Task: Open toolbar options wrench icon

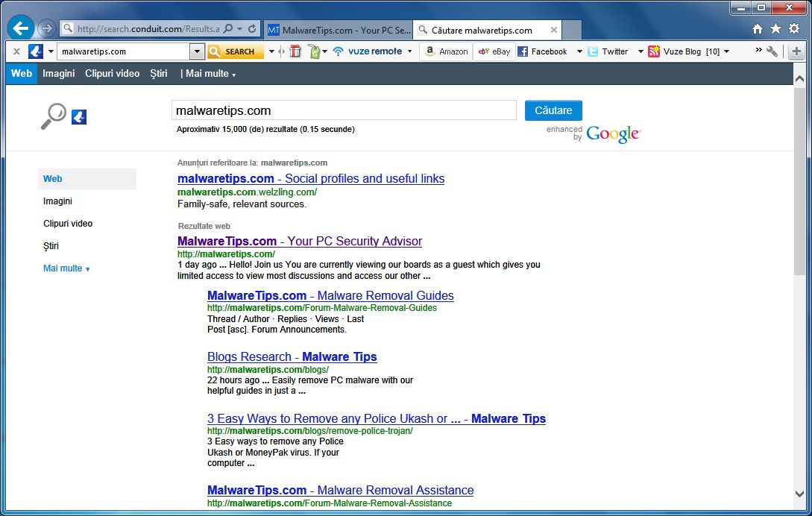Action: pyautogui.click(x=772, y=51)
